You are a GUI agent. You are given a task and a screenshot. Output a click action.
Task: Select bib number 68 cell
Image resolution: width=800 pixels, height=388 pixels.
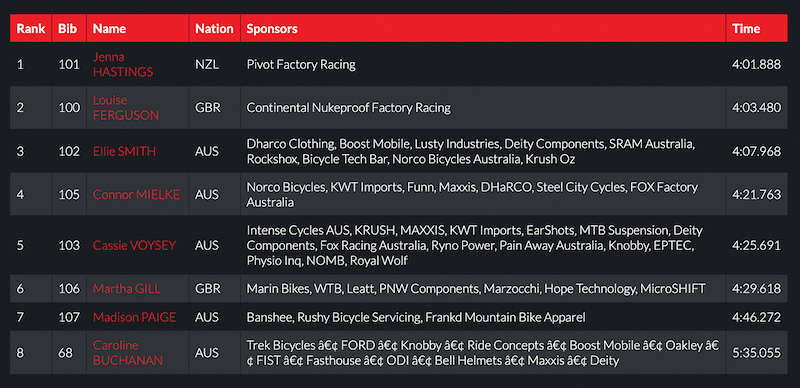(x=65, y=353)
